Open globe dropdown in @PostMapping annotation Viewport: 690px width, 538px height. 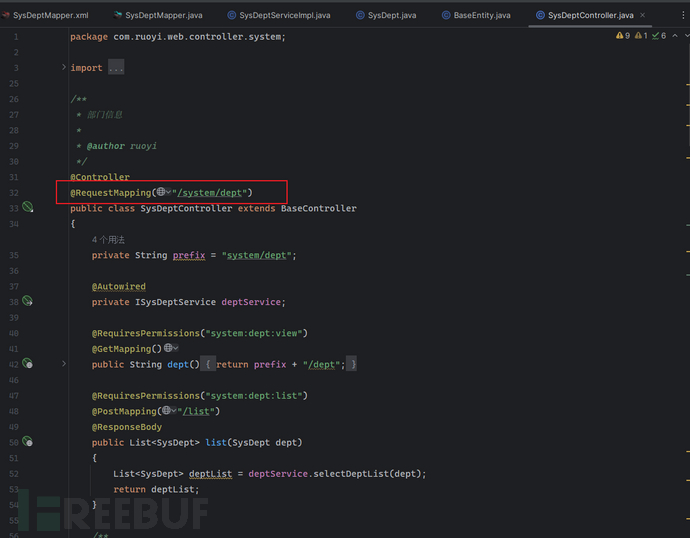coord(169,410)
